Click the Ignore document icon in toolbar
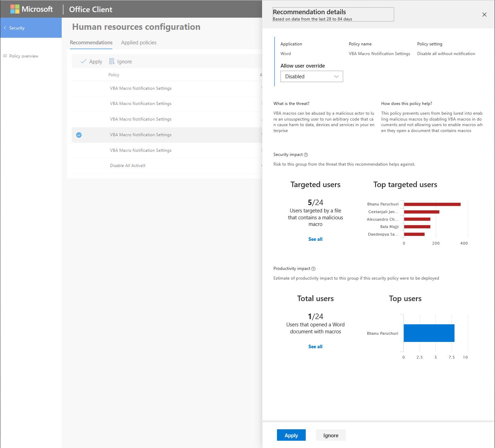The height and width of the screenshot is (448, 495). pyautogui.click(x=112, y=61)
